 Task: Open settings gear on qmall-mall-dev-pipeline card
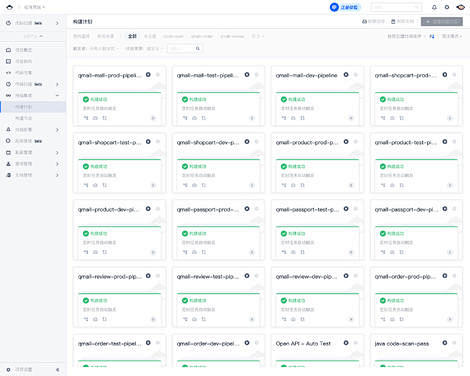point(346,75)
